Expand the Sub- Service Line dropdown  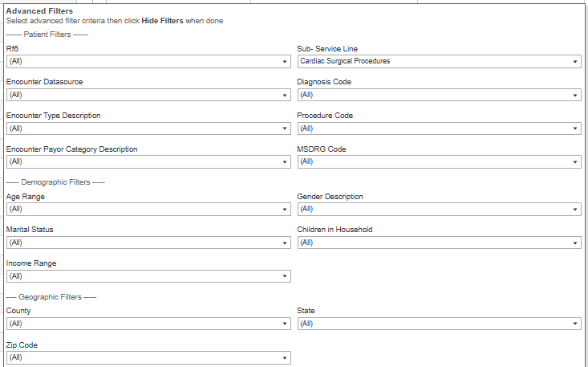438,61
